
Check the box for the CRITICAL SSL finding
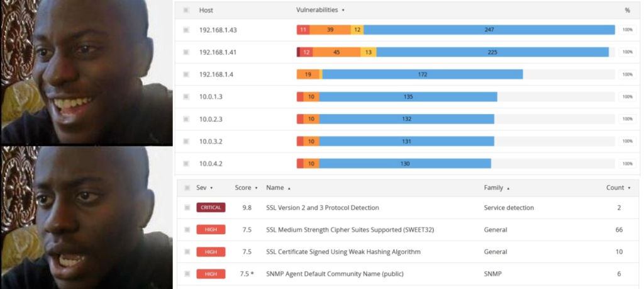coord(187,208)
